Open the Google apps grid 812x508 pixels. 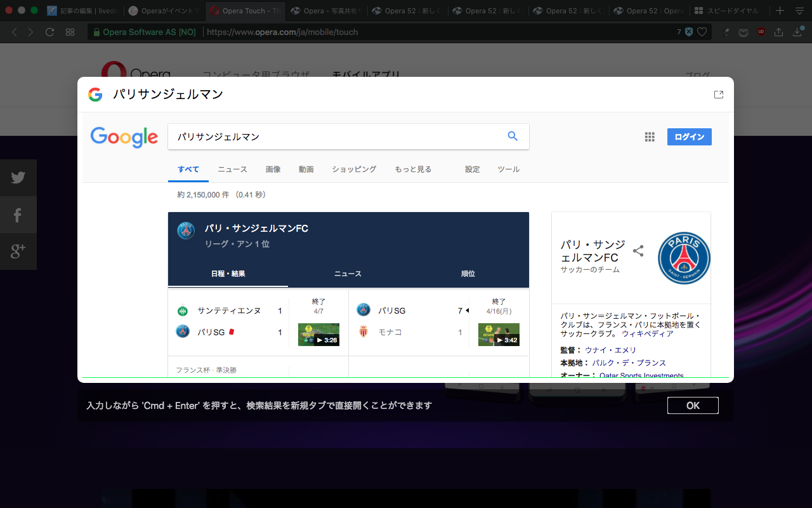tap(650, 137)
